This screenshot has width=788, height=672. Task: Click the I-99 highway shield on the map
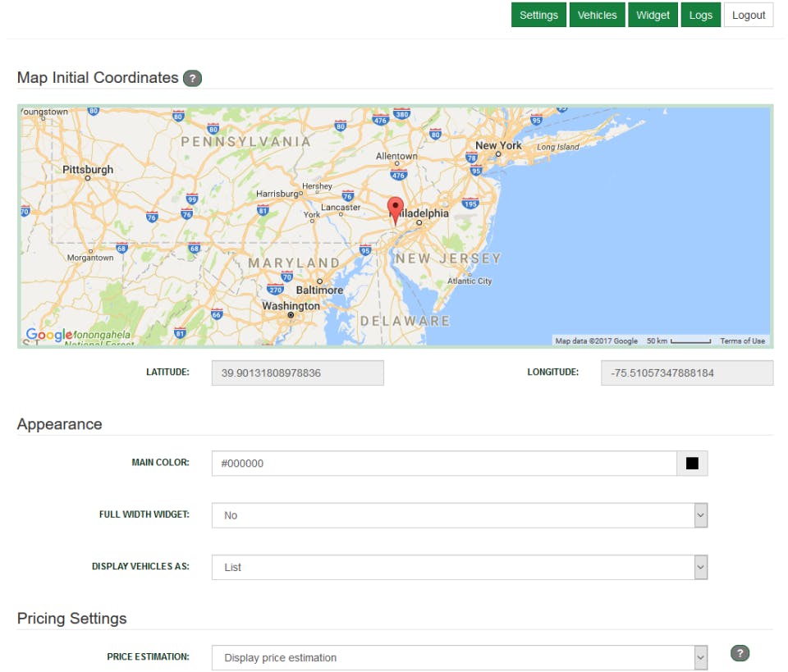click(x=192, y=199)
